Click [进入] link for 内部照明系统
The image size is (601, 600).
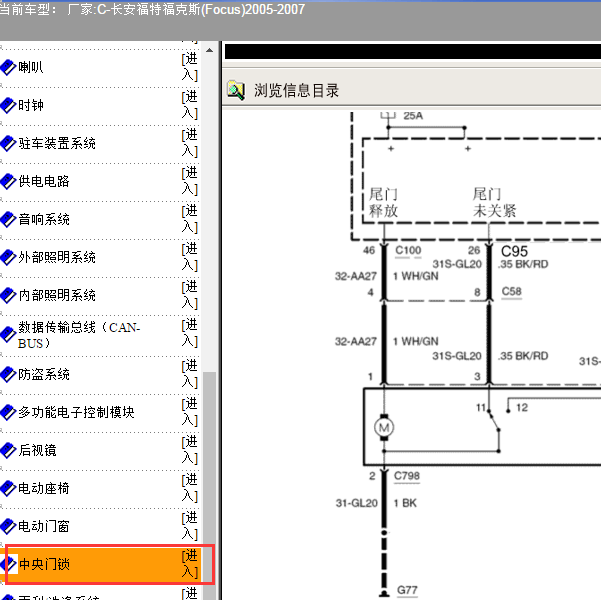[190, 295]
